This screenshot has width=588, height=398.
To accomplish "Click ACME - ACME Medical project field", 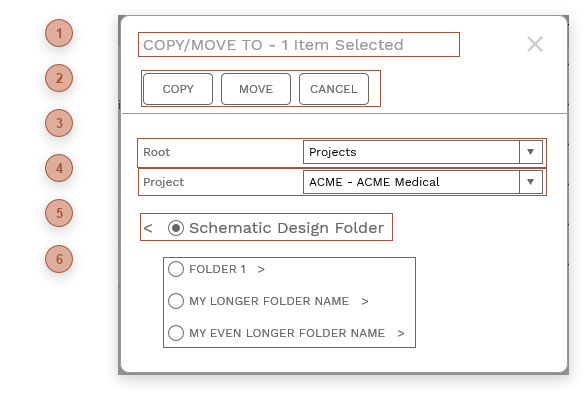I will pyautogui.click(x=411, y=182).
